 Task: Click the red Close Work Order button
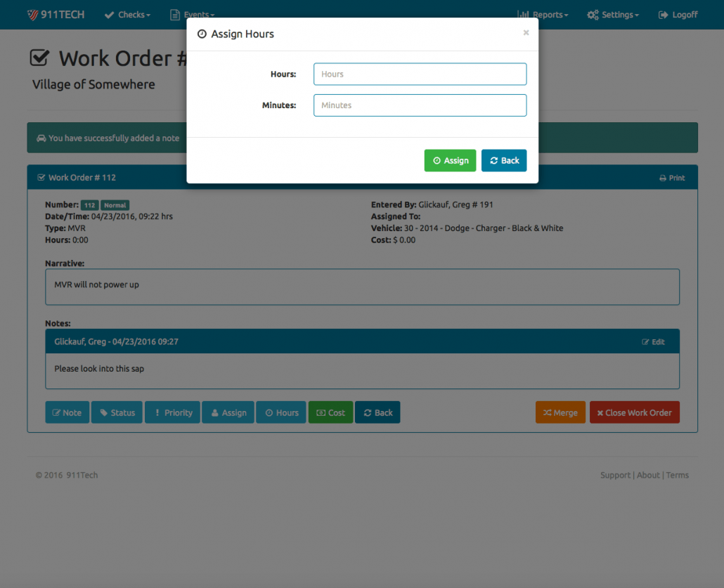(634, 412)
